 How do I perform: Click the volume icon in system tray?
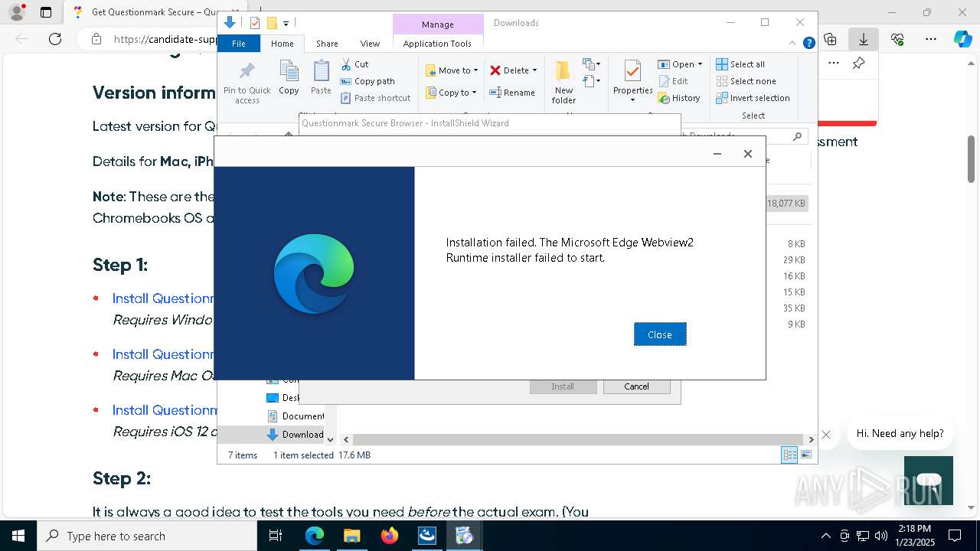881,536
